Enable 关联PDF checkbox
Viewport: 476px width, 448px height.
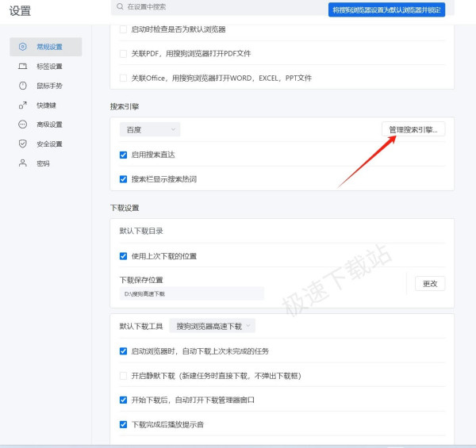pyautogui.click(x=123, y=54)
